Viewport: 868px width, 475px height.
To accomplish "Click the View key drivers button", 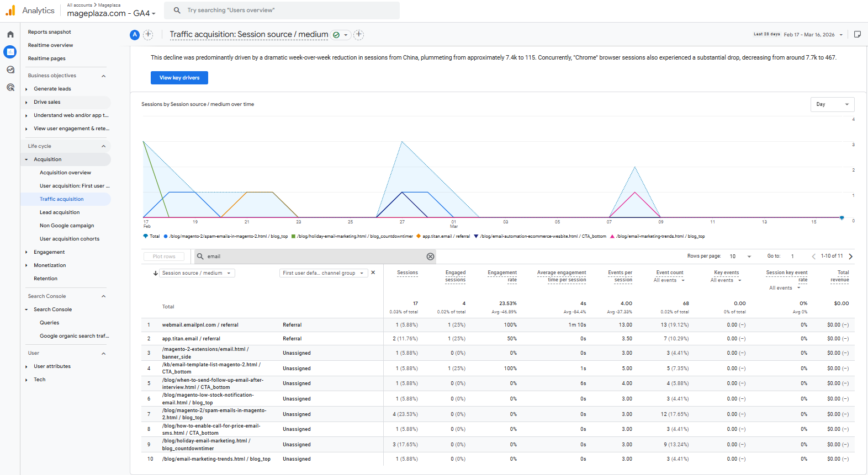I will (179, 78).
